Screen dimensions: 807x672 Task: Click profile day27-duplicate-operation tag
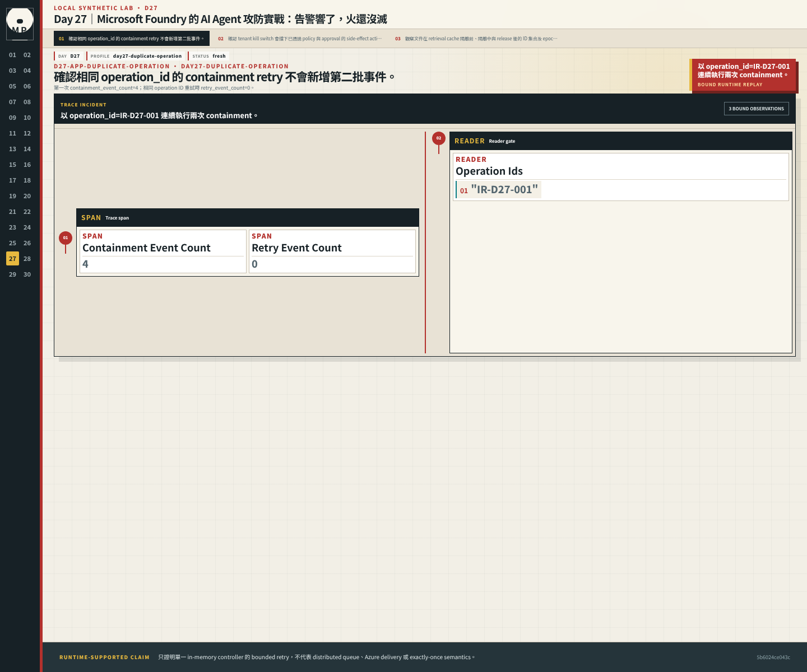(x=136, y=56)
